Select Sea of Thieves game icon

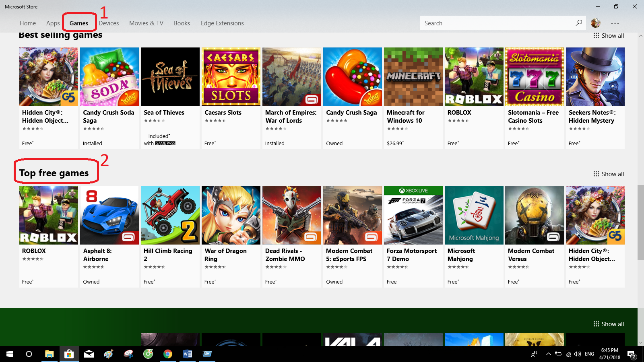170,77
